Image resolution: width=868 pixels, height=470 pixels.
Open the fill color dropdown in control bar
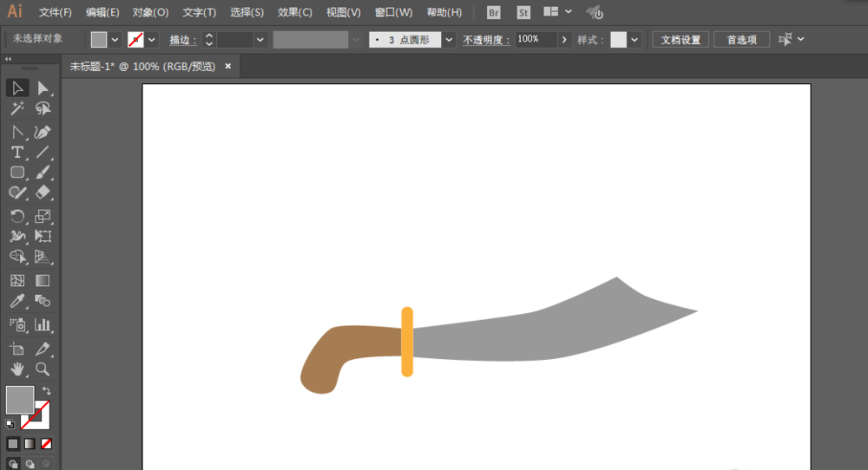click(115, 40)
